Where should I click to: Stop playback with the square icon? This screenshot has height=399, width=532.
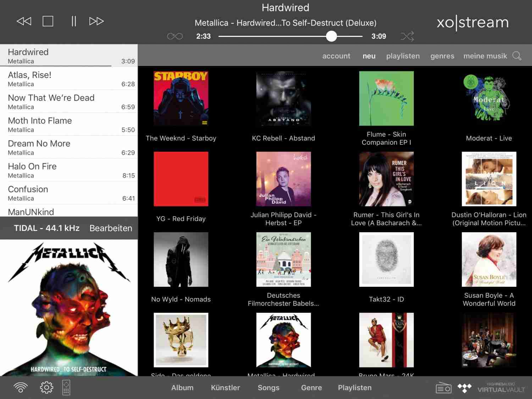pos(48,21)
